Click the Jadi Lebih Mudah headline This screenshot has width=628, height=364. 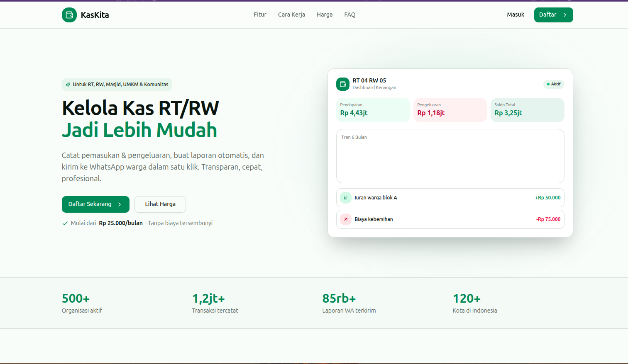click(x=139, y=130)
